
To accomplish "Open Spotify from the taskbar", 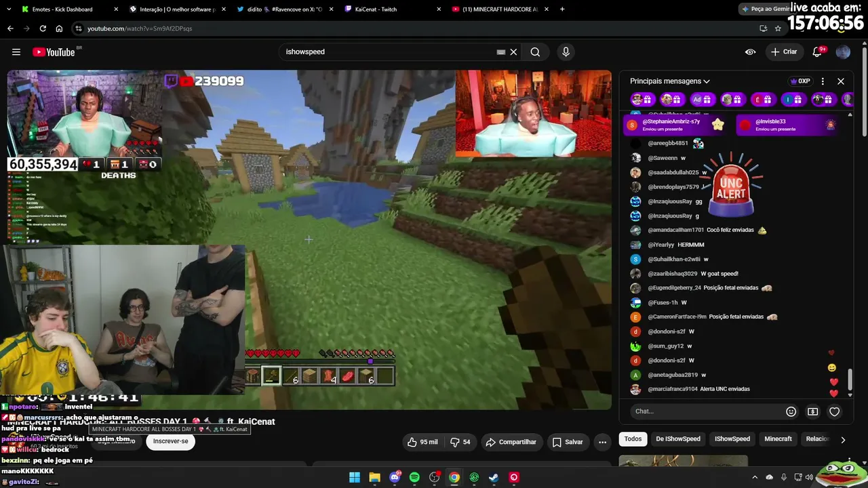I will [x=414, y=478].
